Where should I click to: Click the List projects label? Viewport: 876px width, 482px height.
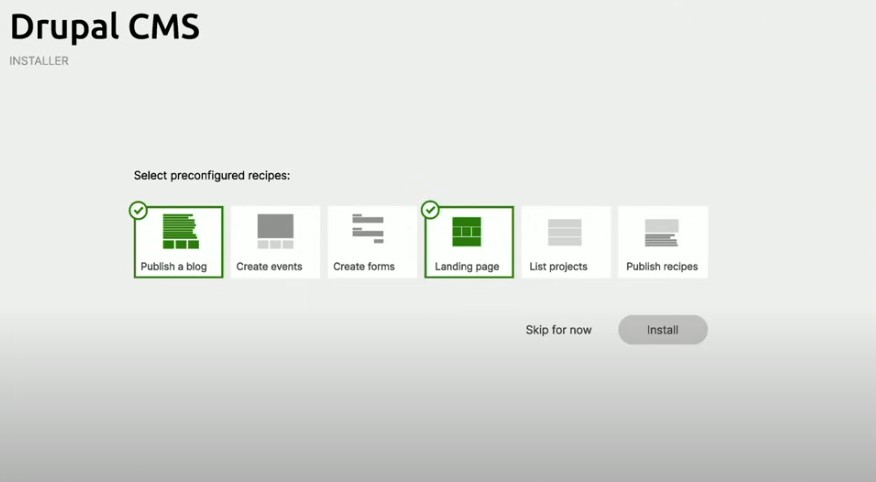(x=559, y=267)
